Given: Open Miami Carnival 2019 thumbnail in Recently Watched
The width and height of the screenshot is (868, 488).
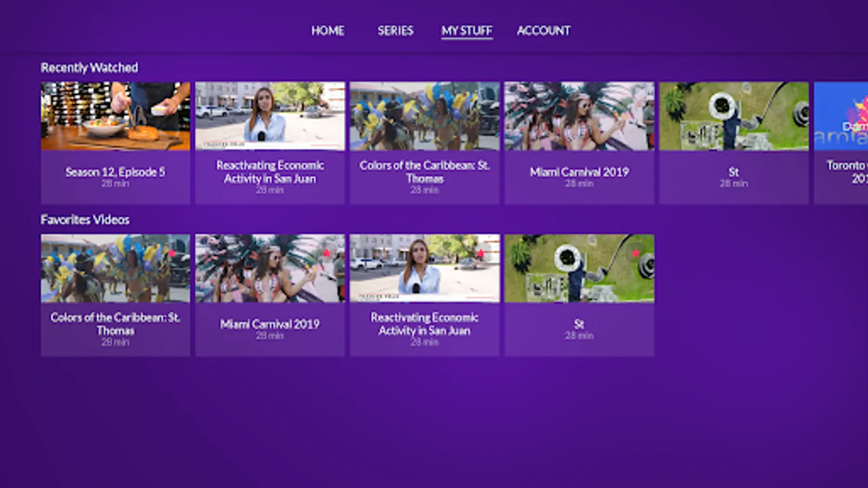Looking at the screenshot, I should pos(579,116).
